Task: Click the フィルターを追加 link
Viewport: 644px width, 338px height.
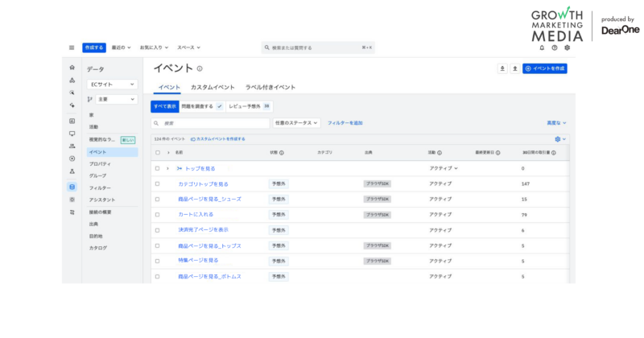Action: pos(345,123)
